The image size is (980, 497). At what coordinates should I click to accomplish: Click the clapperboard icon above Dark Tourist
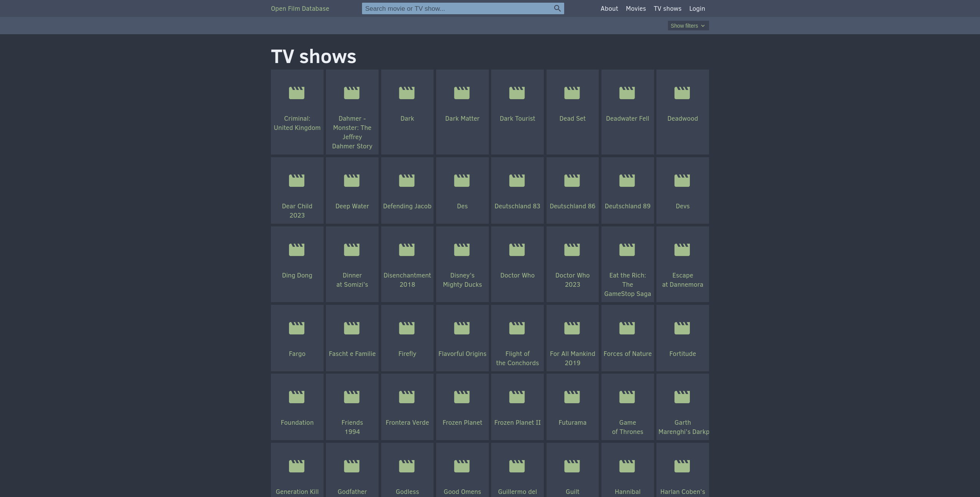click(517, 93)
